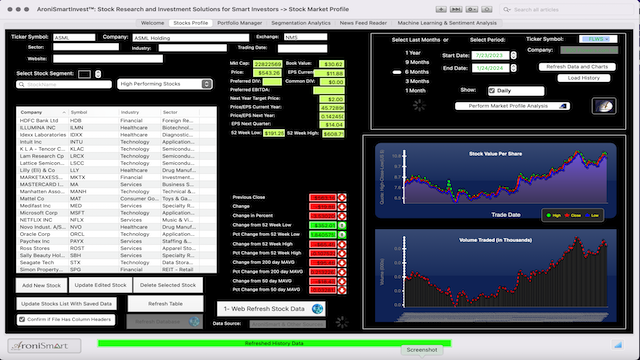
Task: Select the NETFLIX INC row
Action: tap(116, 220)
